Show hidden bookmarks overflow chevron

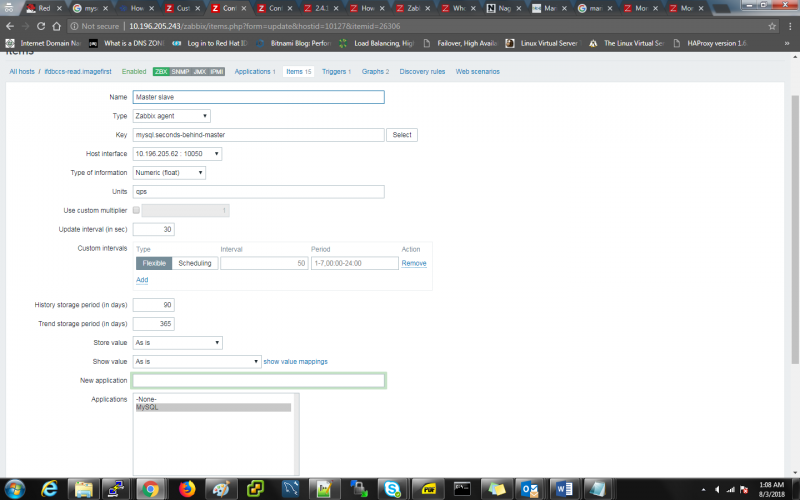[x=787, y=43]
